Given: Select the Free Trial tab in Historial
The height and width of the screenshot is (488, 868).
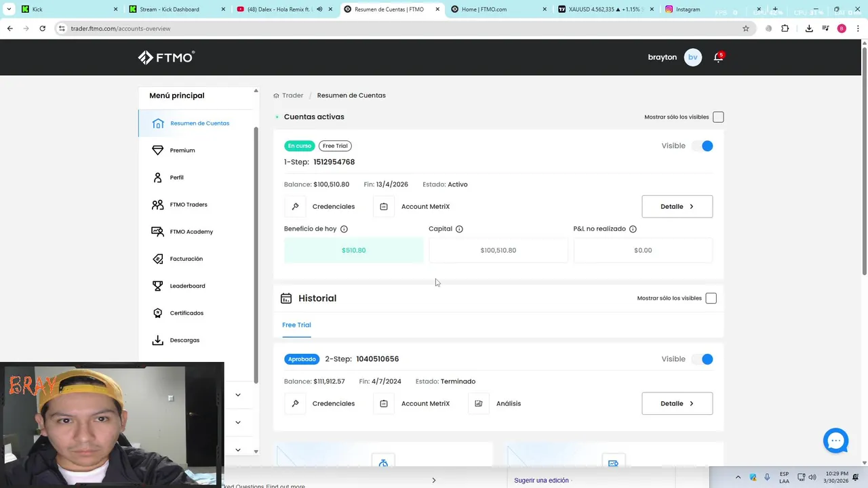Looking at the screenshot, I should 296,325.
